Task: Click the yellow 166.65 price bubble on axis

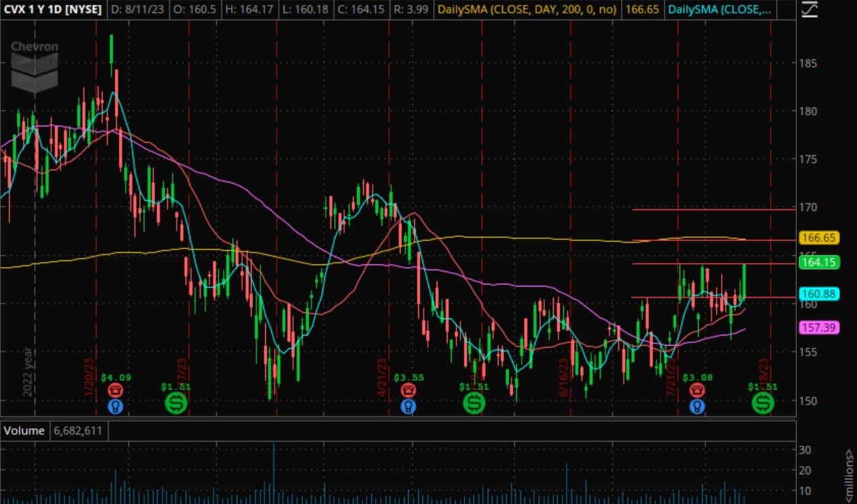Action: click(820, 238)
